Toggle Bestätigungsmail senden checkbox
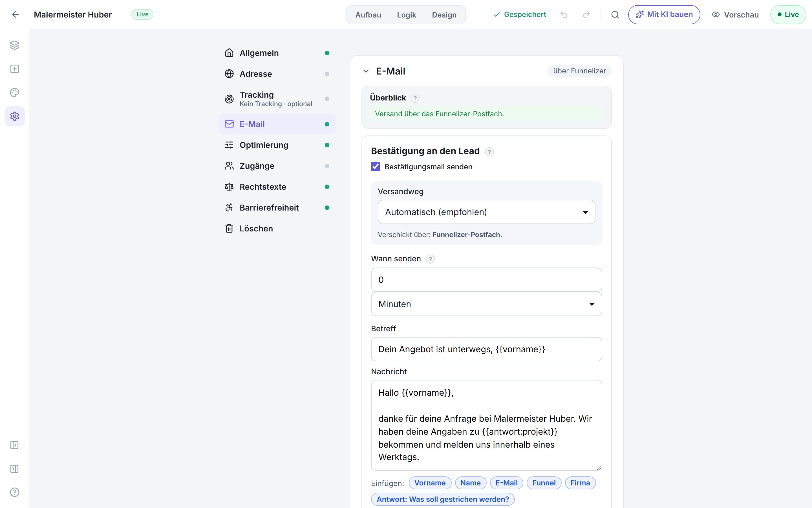This screenshot has width=812, height=508. coord(376,167)
